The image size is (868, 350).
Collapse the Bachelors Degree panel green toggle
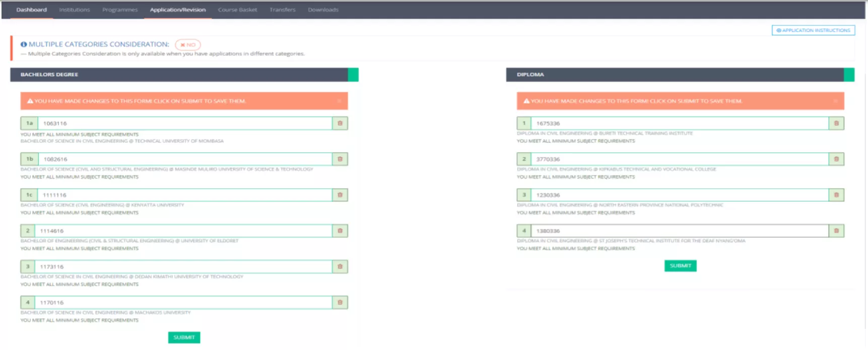pos(353,75)
